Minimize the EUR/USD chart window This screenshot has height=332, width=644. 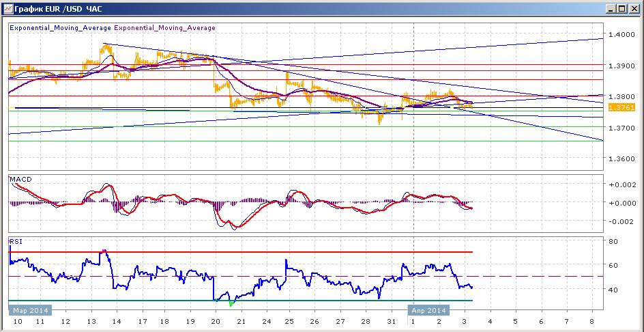coord(611,9)
